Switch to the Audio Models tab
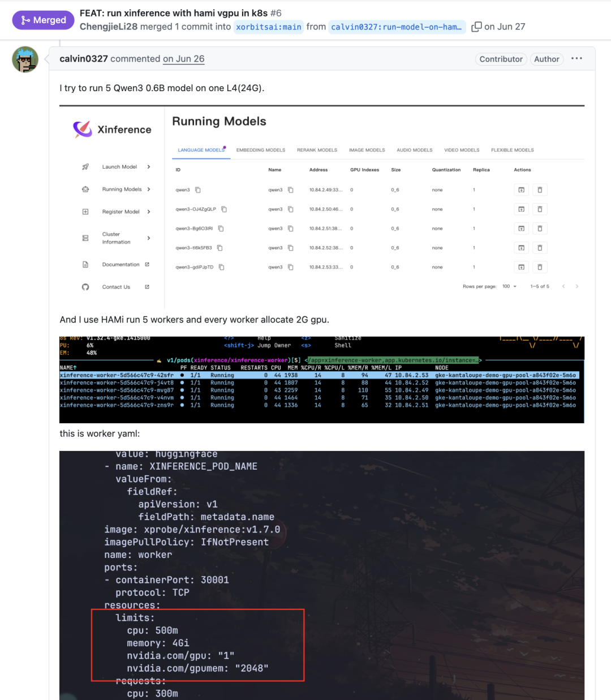The width and height of the screenshot is (611, 700). click(x=415, y=150)
